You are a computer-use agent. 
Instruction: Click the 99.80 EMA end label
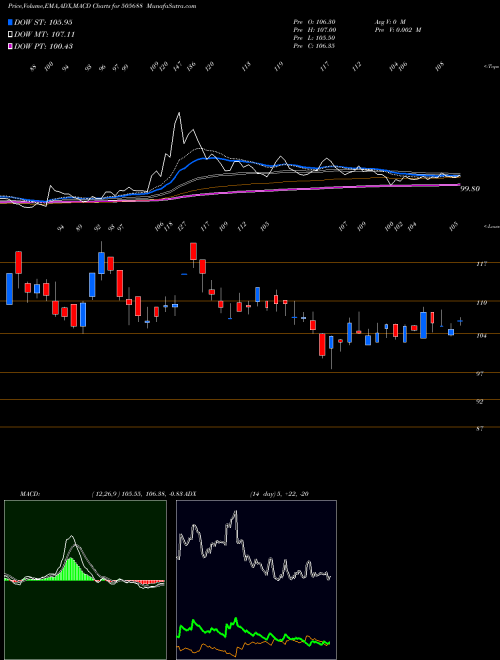tap(470, 189)
